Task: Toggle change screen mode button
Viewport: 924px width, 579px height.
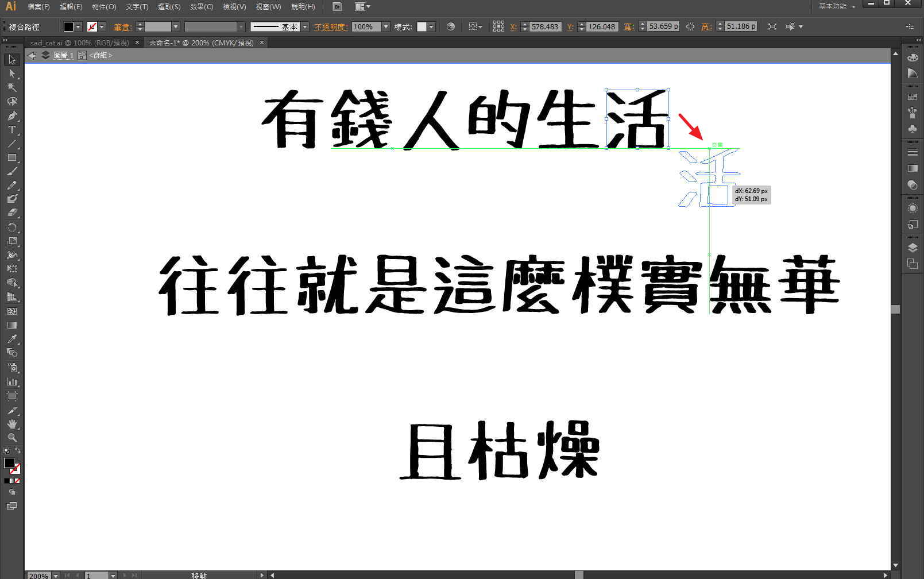Action: point(11,506)
